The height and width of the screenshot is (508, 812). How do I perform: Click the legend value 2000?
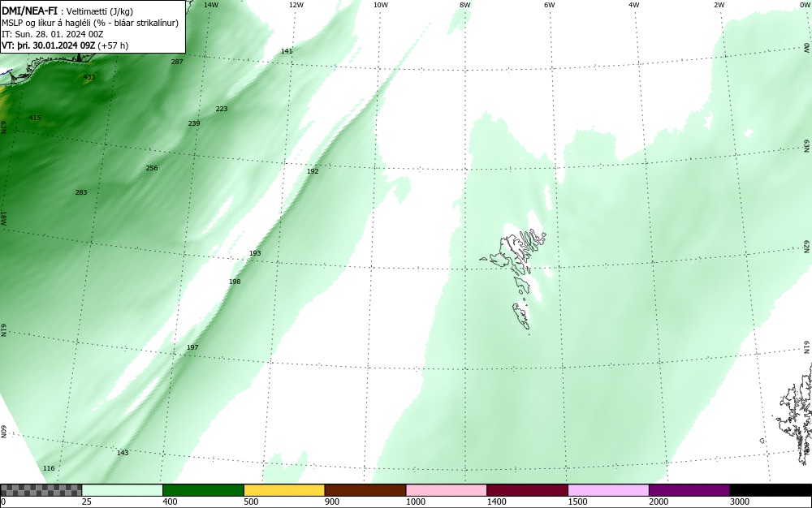[659, 502]
